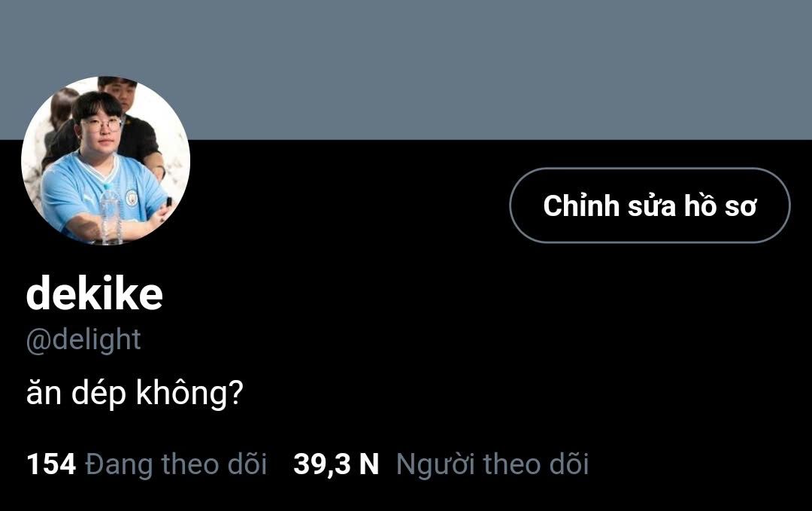
Task: Click the word Chỉnh on edit button
Action: 581,205
